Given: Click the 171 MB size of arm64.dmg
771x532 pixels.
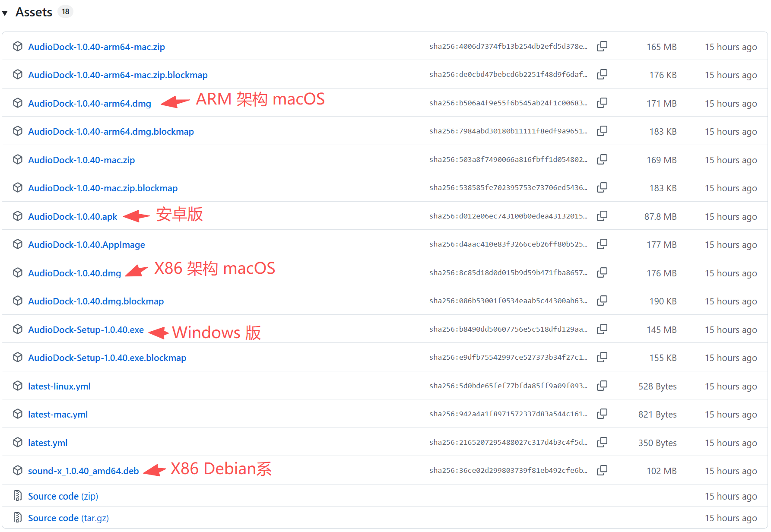Looking at the screenshot, I should (661, 104).
